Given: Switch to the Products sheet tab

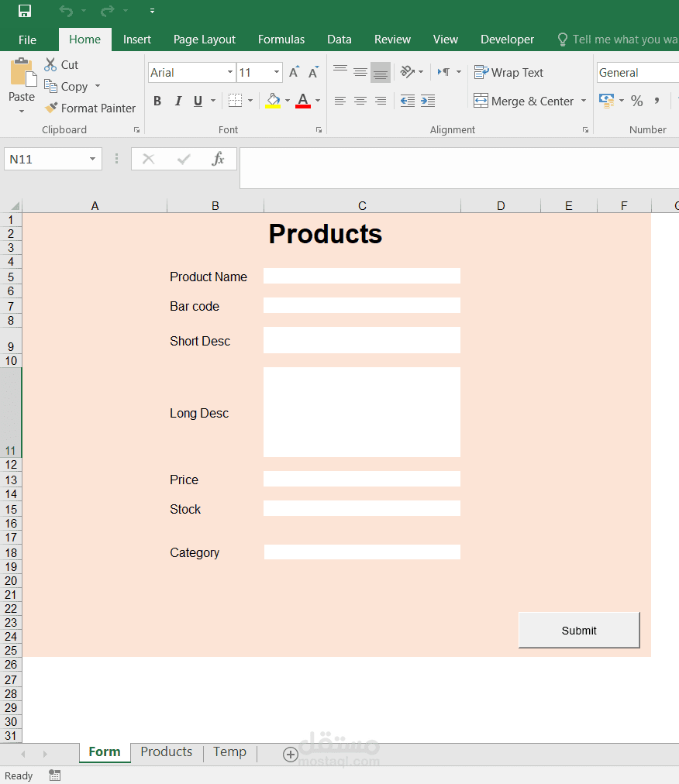Looking at the screenshot, I should (x=166, y=751).
